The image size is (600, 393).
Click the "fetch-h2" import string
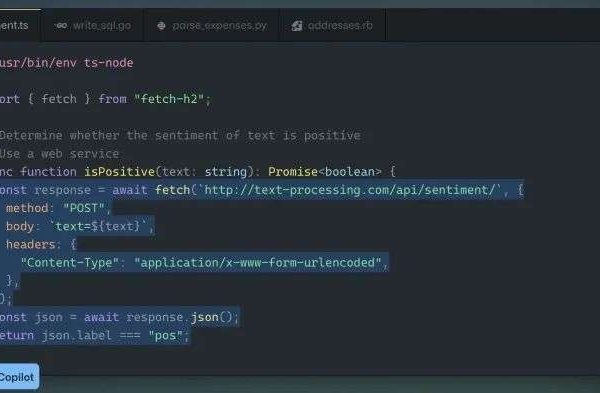(169, 99)
